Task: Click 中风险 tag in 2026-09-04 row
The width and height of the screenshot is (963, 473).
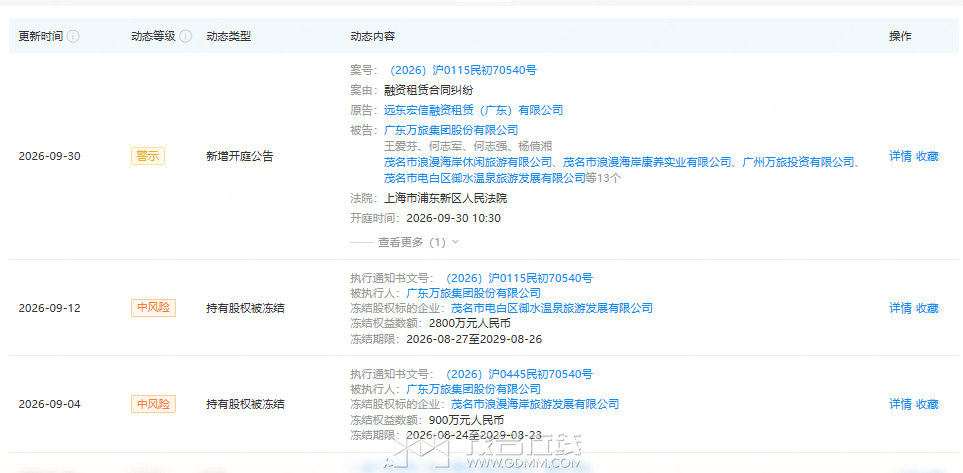Action: (153, 404)
